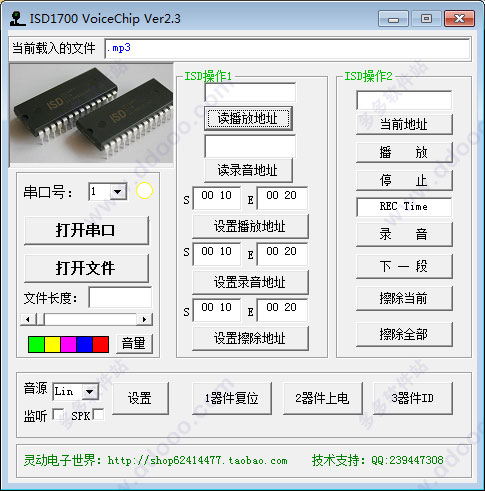Click 3器件ID button
The image size is (485, 491).
(413, 398)
